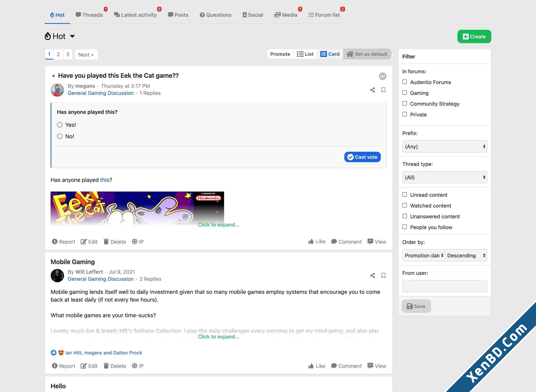Enable Watched content filter

tap(404, 206)
